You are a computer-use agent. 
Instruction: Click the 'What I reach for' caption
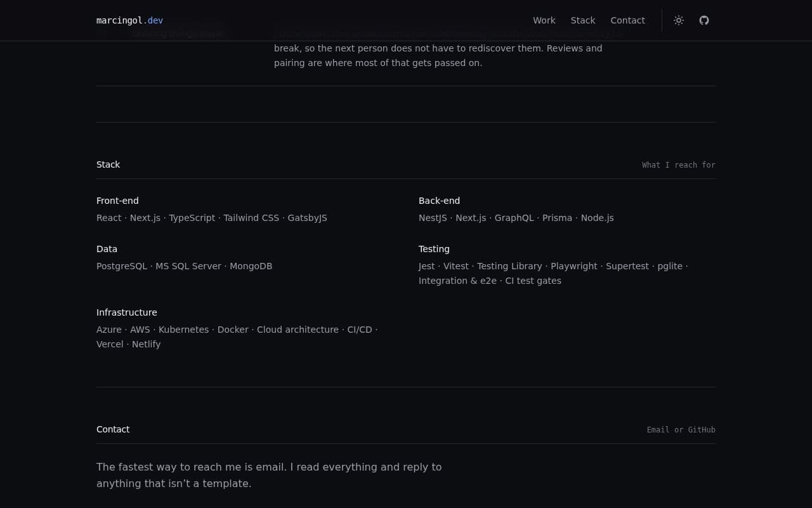(679, 165)
